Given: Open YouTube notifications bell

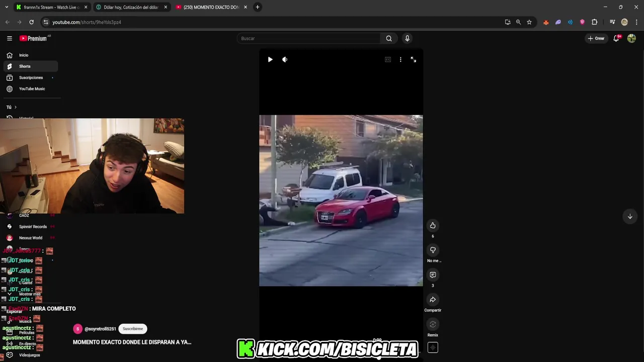Looking at the screenshot, I should [616, 38].
